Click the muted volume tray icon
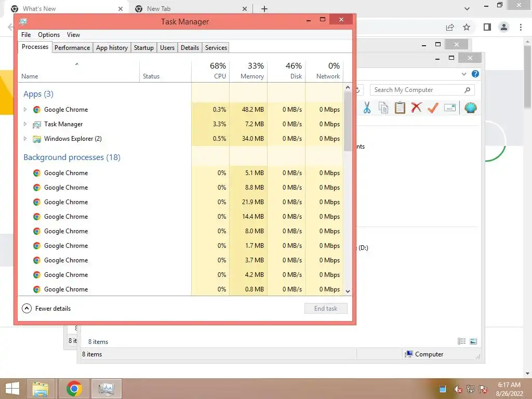Image resolution: width=532 pixels, height=399 pixels. point(458,389)
